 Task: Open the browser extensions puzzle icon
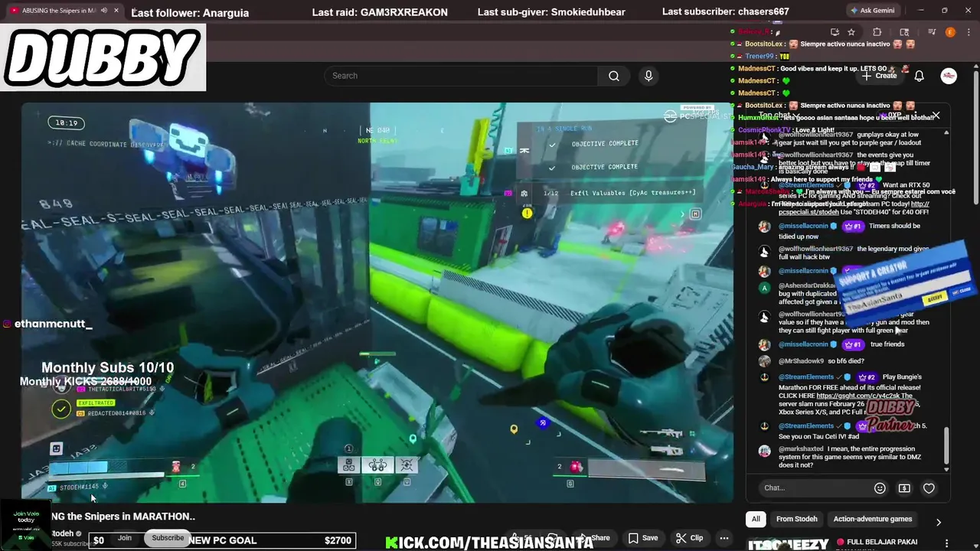[877, 32]
